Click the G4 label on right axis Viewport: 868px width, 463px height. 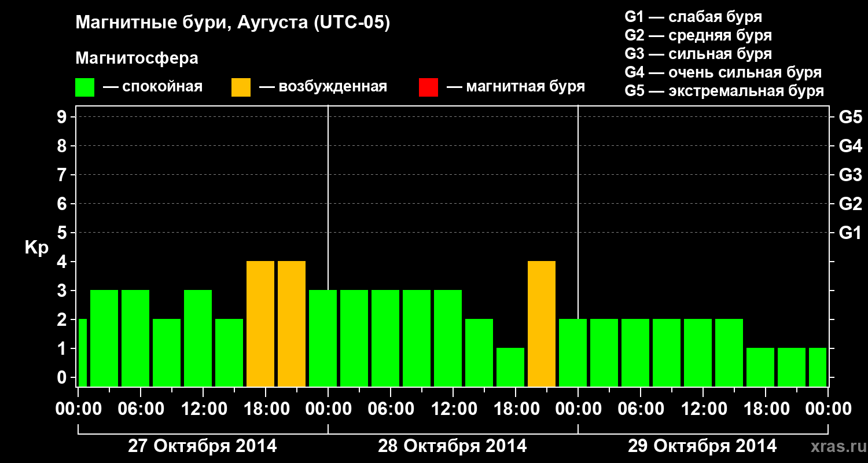click(850, 146)
